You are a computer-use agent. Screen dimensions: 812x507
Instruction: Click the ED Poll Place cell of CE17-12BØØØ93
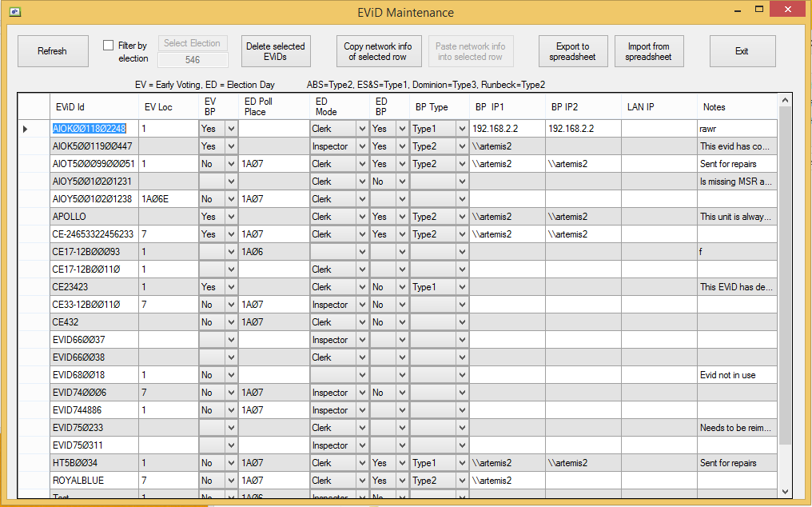[x=274, y=252]
